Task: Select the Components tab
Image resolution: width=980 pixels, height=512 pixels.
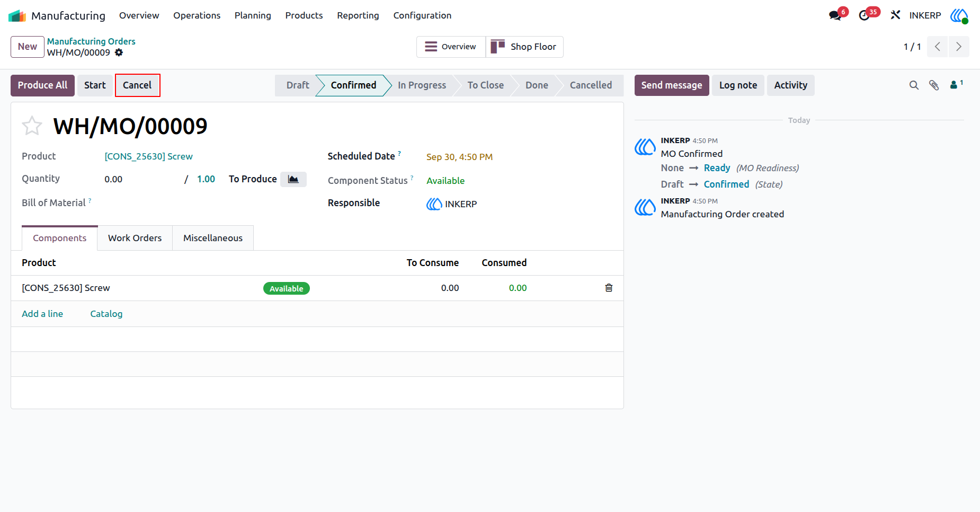Action: pyautogui.click(x=59, y=238)
